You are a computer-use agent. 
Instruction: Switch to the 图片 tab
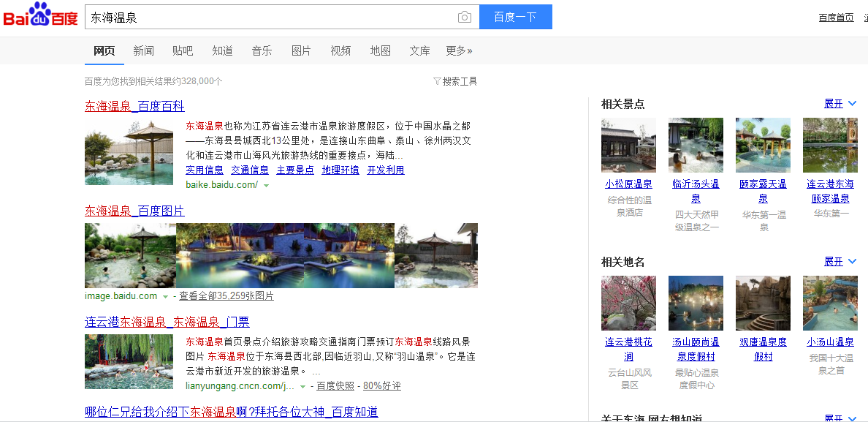tap(301, 51)
